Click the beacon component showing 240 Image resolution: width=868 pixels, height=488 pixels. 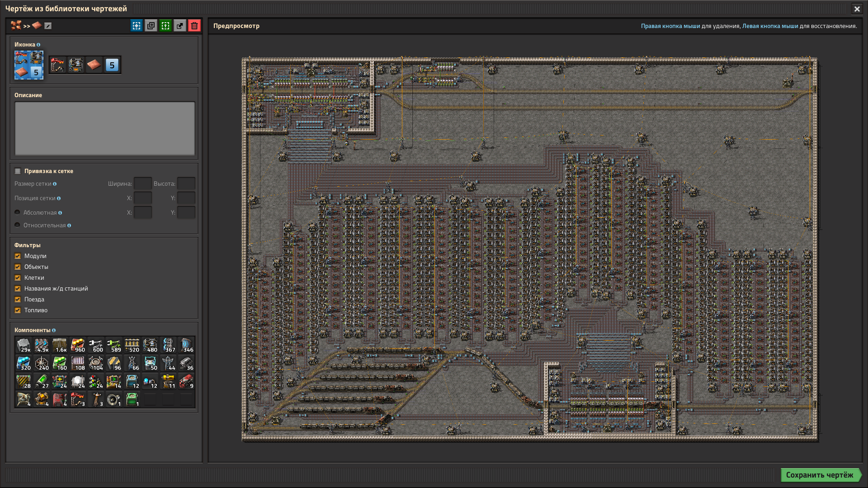click(42, 363)
